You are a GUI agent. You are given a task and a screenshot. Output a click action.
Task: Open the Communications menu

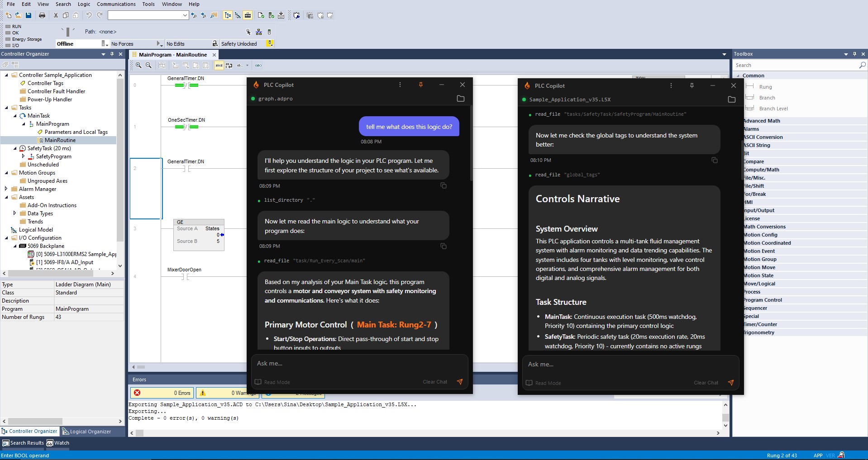(116, 4)
